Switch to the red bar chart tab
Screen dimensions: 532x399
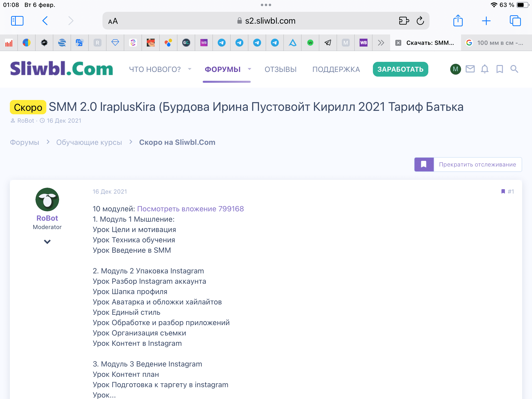[9, 43]
